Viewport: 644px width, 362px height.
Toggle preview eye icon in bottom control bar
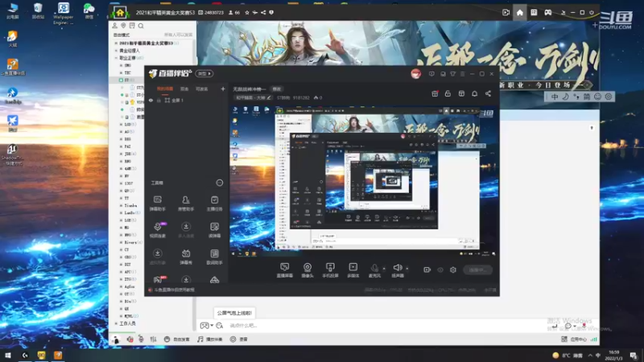tap(440, 269)
